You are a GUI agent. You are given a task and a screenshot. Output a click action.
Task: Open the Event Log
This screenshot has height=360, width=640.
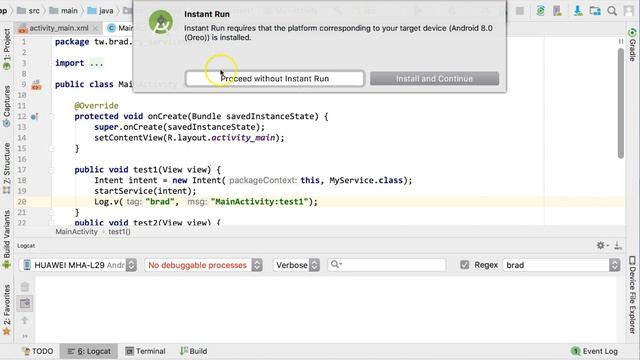(594, 351)
